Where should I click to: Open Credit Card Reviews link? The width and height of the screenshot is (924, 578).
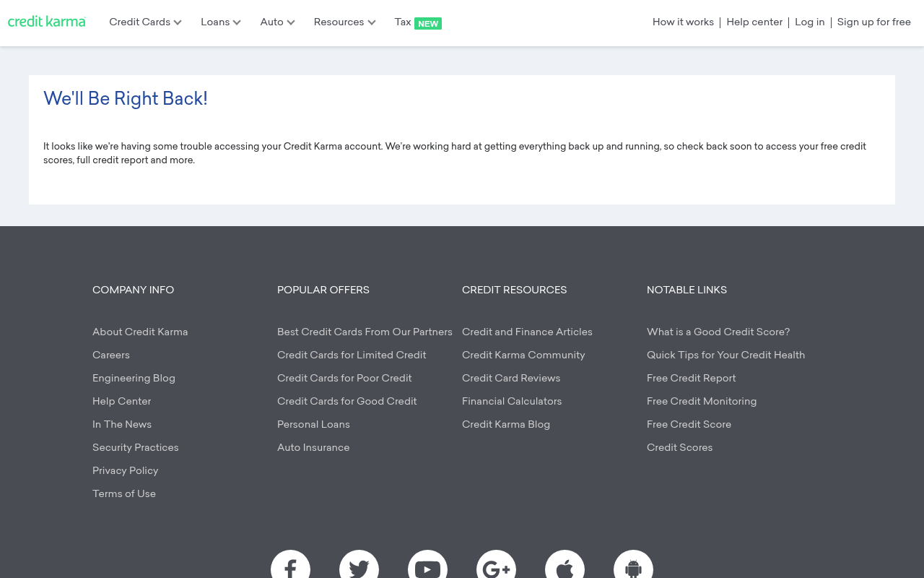511,378
